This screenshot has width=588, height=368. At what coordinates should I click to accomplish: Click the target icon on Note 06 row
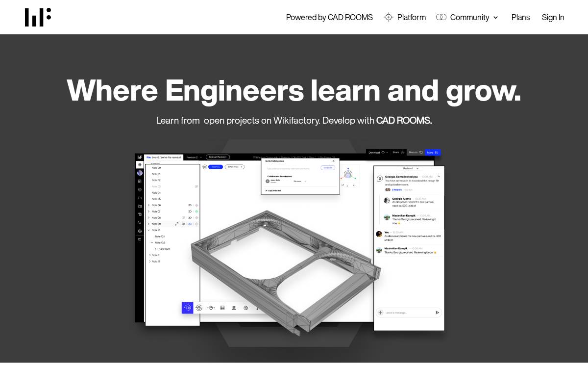point(196,205)
